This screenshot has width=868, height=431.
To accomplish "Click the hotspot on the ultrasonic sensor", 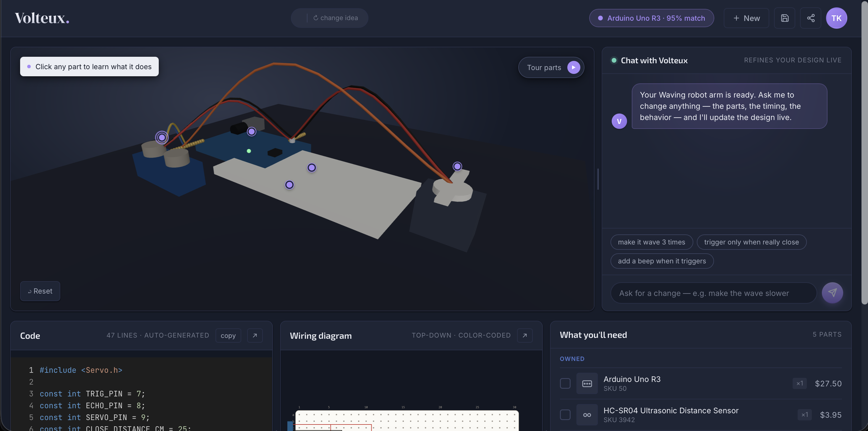I will click(162, 137).
